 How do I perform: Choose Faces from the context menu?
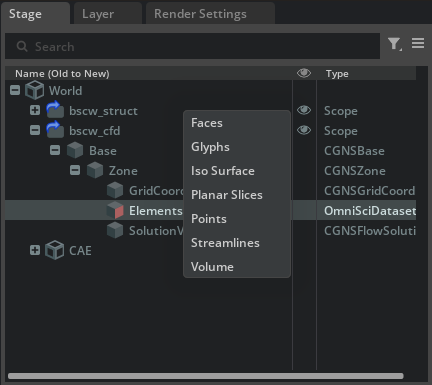(x=237, y=123)
